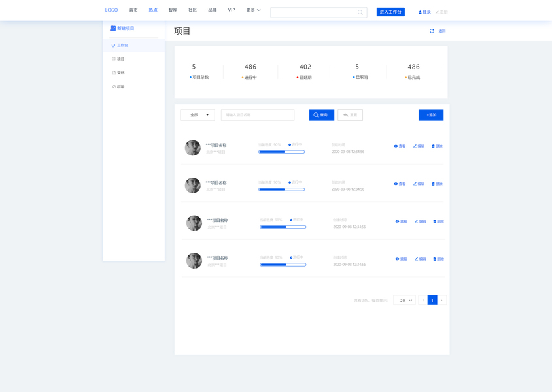Focus the top navigation search field
The image size is (552, 392).
[319, 12]
